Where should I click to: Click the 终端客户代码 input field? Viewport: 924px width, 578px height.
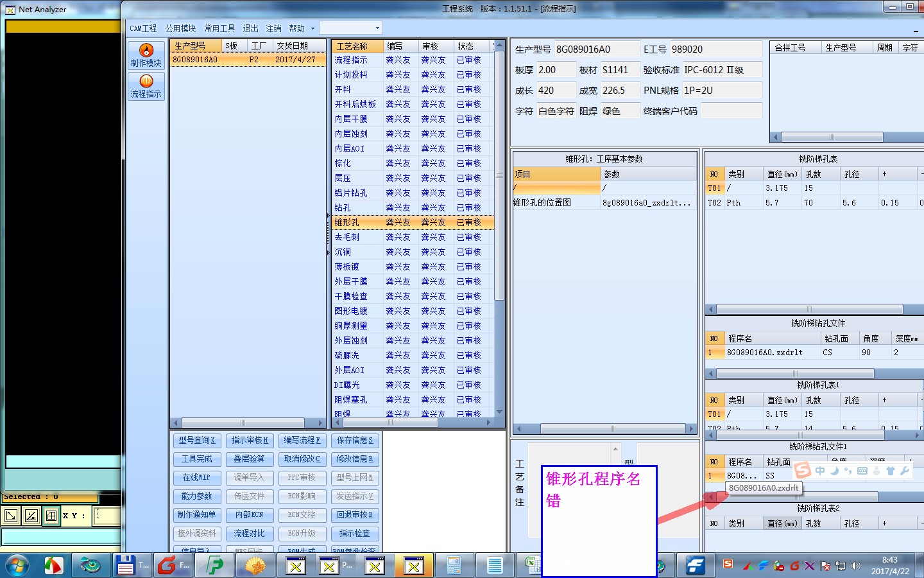pos(731,111)
